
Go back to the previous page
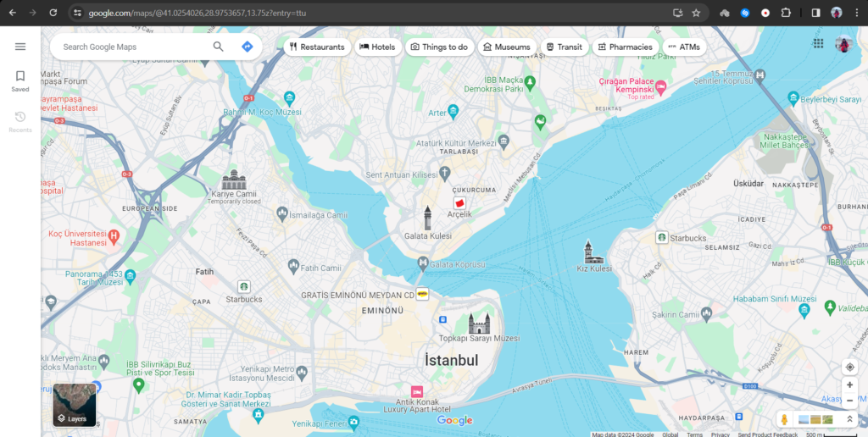[x=12, y=13]
